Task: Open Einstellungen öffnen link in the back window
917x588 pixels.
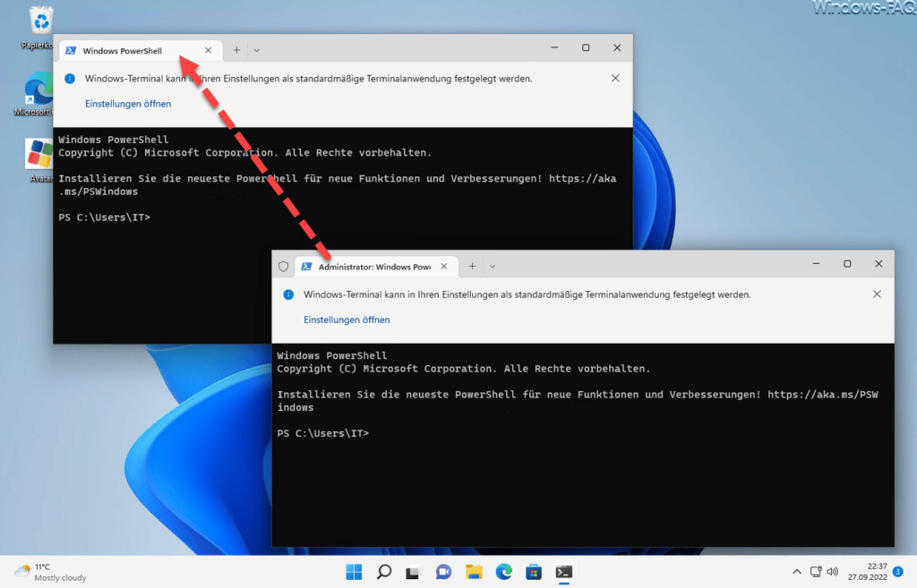Action: tap(128, 104)
